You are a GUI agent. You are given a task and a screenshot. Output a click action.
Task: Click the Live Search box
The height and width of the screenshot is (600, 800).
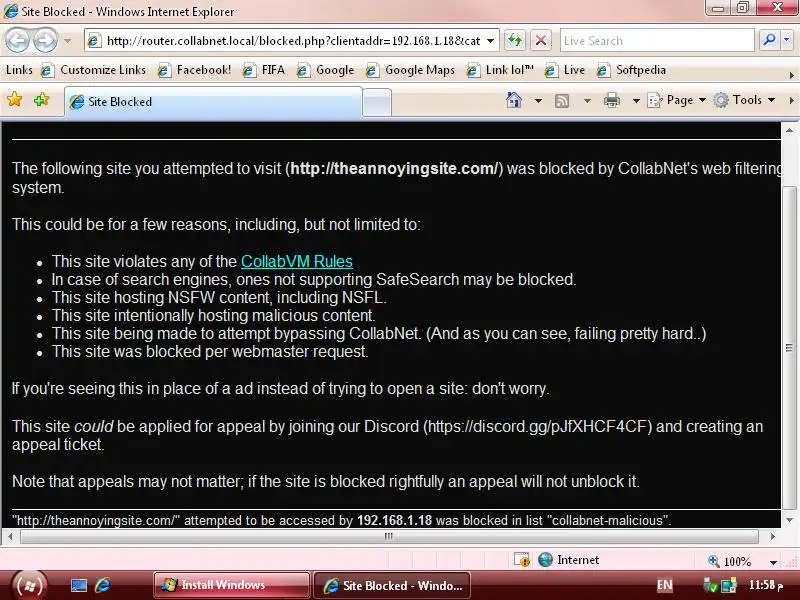coord(657,40)
